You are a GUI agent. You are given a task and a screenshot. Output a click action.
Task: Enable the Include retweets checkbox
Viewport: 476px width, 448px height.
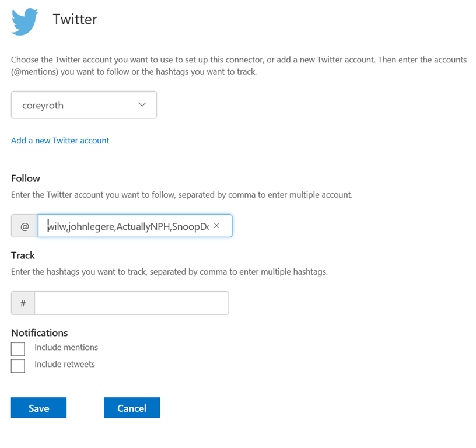pos(18,366)
